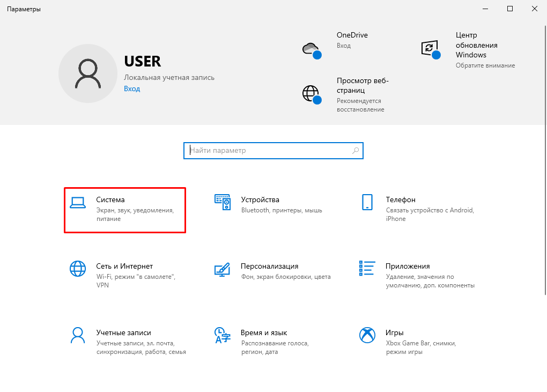Viewport: 547px width, 392px height.
Task: Click Просмотр веб-страниц heading
Action: [363, 85]
